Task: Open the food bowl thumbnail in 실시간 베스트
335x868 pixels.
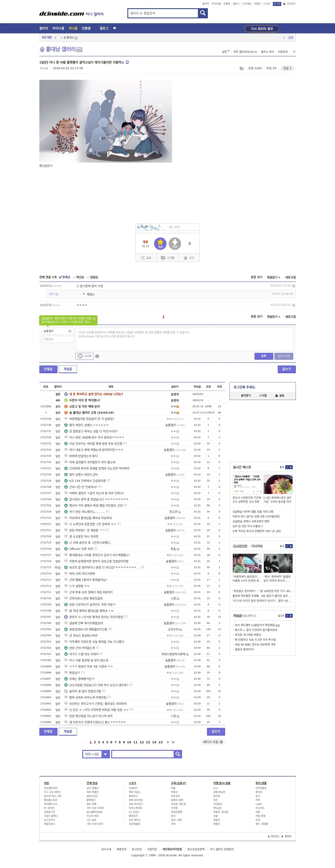Action: pos(278,484)
